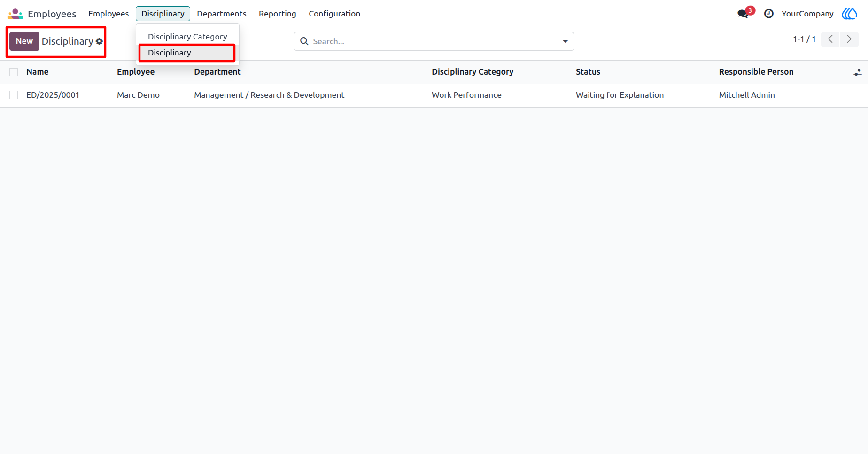Open the Reporting menu

(278, 14)
